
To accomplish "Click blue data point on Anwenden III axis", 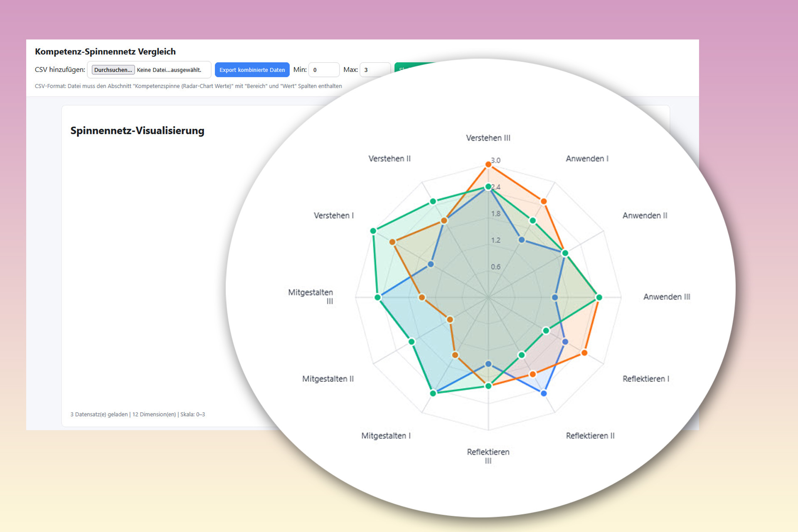I will click(555, 297).
